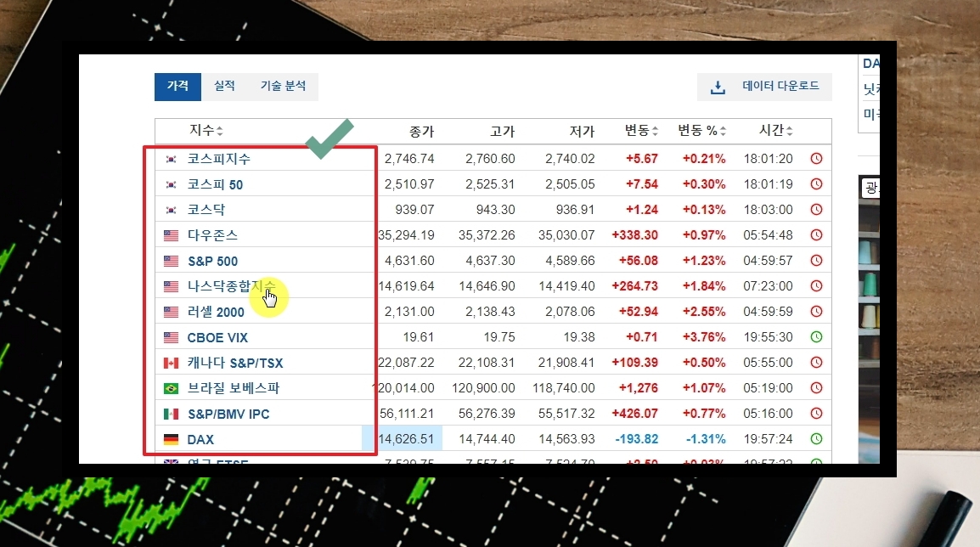Click the 고가 column header
980x547 pixels.
pos(503,132)
